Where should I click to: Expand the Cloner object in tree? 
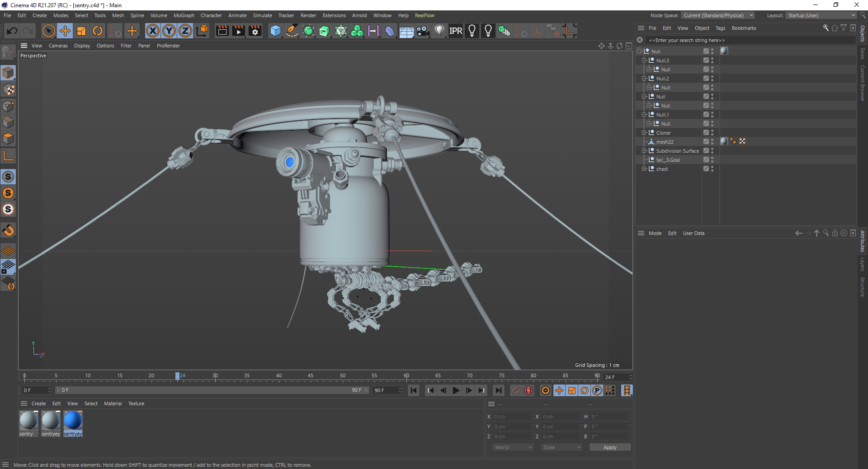pyautogui.click(x=644, y=133)
